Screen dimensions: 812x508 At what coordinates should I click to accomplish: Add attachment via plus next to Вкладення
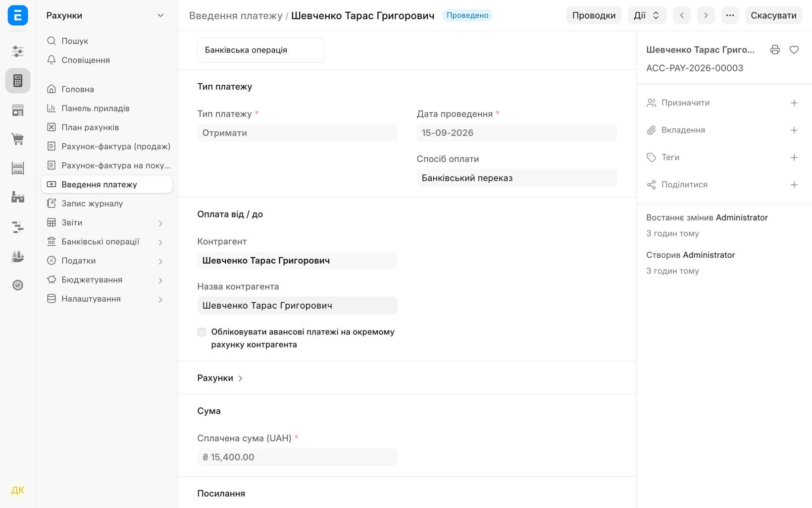click(794, 130)
